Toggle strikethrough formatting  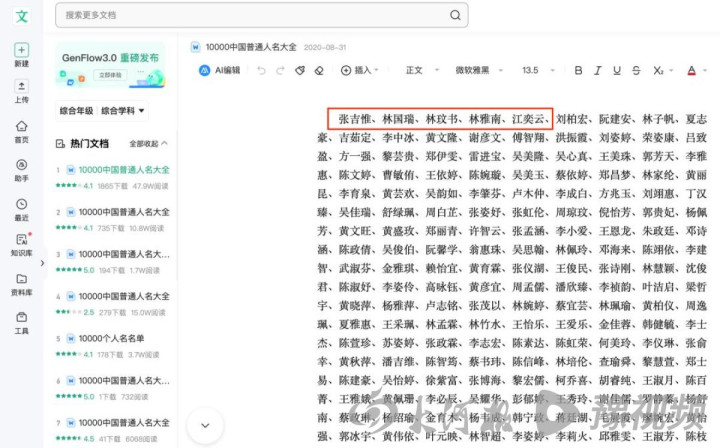(636, 71)
